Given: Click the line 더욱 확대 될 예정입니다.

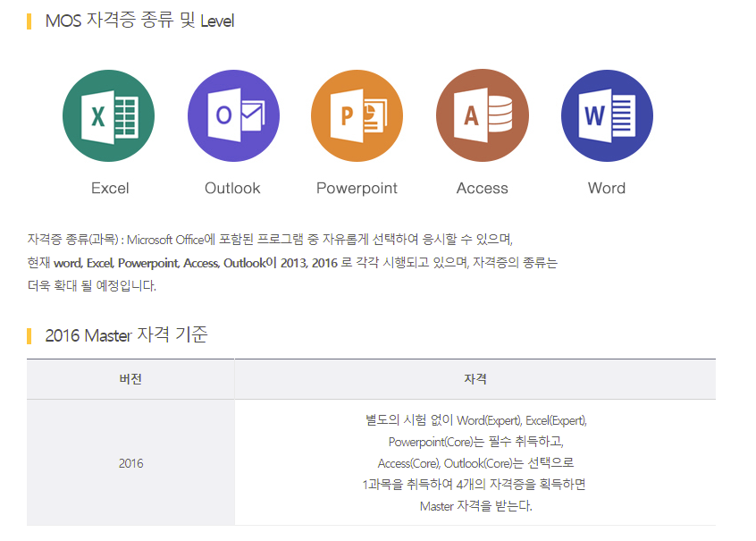Looking at the screenshot, I should (92, 286).
